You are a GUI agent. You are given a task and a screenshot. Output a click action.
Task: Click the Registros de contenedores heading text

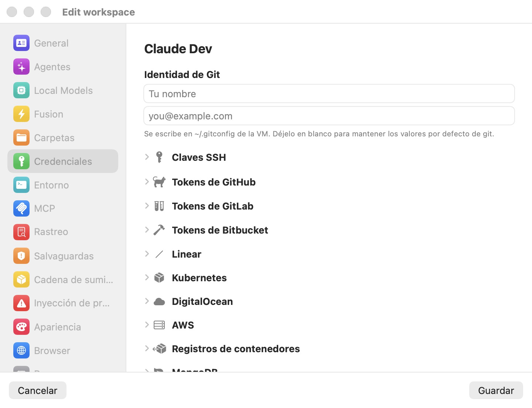[236, 349]
